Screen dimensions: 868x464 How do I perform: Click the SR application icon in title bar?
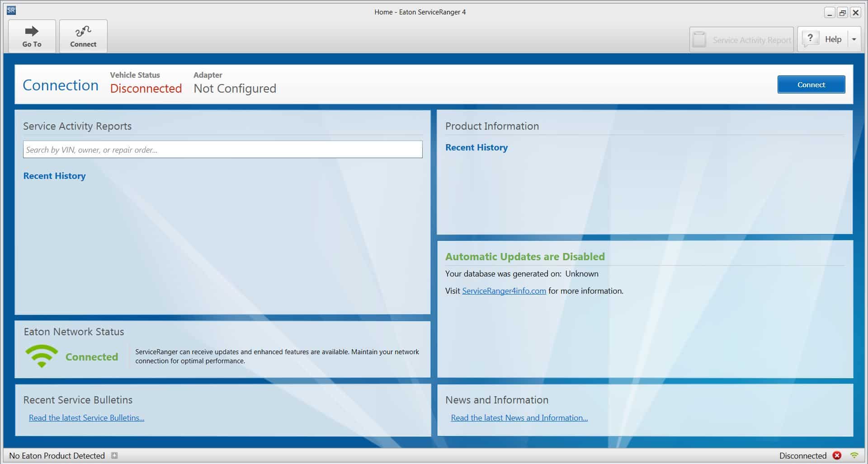coord(11,10)
